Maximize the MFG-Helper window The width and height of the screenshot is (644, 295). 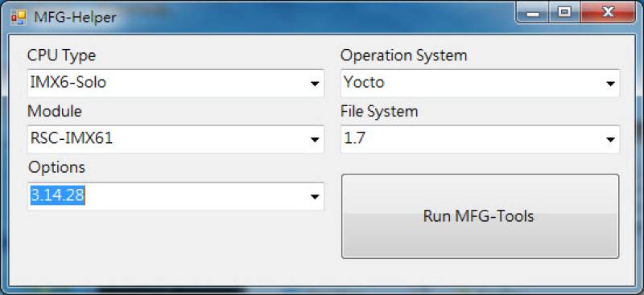point(565,13)
